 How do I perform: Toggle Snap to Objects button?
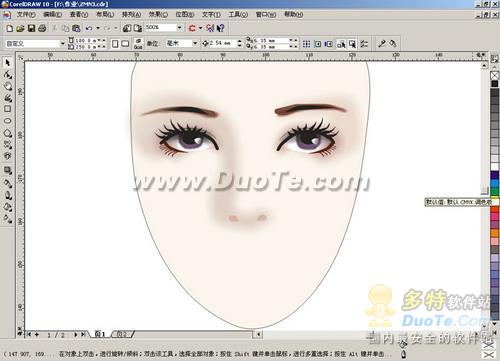pos(329,44)
